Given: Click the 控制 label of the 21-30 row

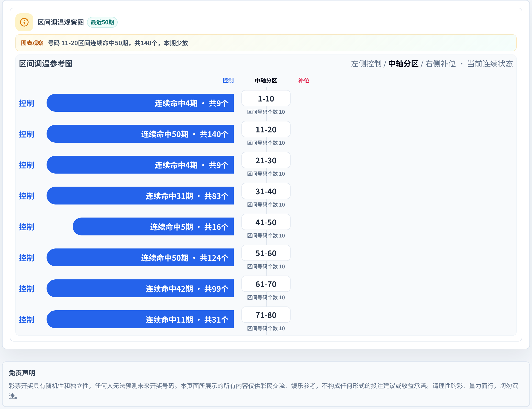Looking at the screenshot, I should tap(27, 165).
